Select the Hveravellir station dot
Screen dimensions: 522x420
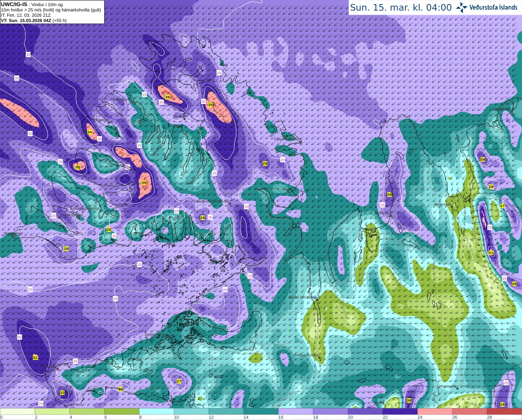[458, 388]
